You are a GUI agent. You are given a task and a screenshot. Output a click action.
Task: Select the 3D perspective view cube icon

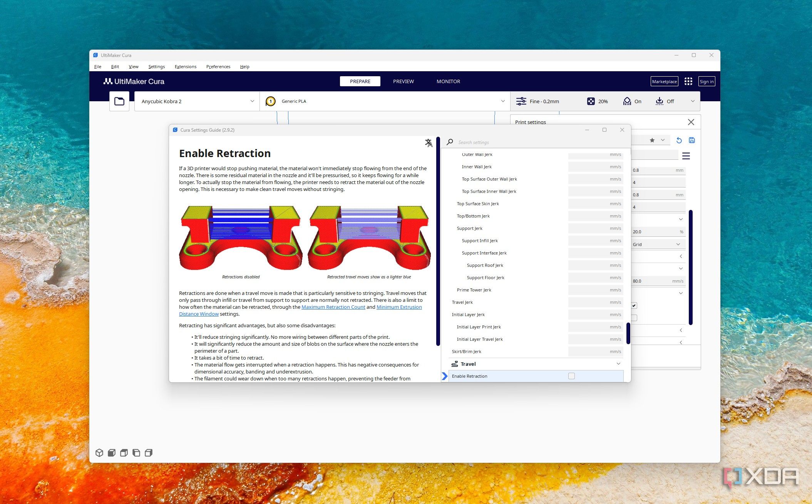pyautogui.click(x=99, y=453)
